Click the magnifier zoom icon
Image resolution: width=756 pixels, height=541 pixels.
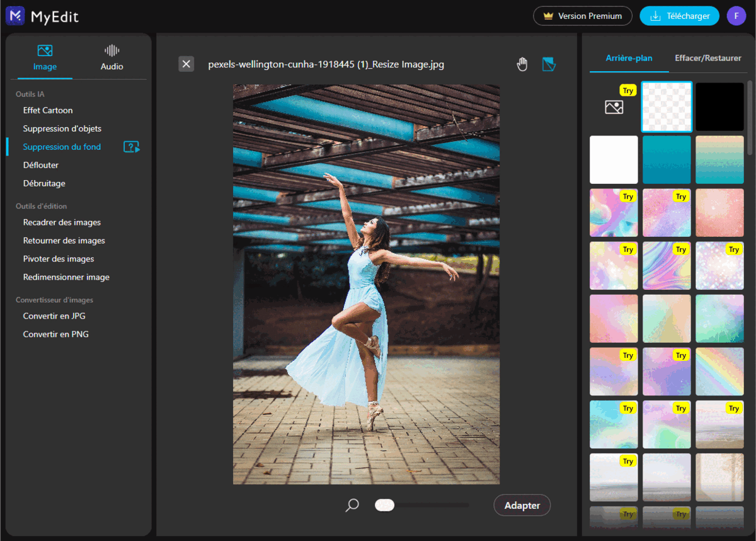point(352,505)
